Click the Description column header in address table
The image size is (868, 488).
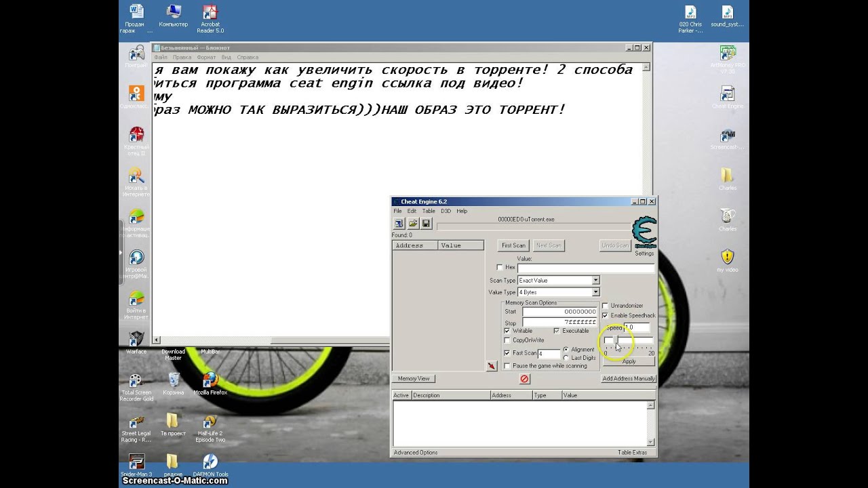coord(450,395)
